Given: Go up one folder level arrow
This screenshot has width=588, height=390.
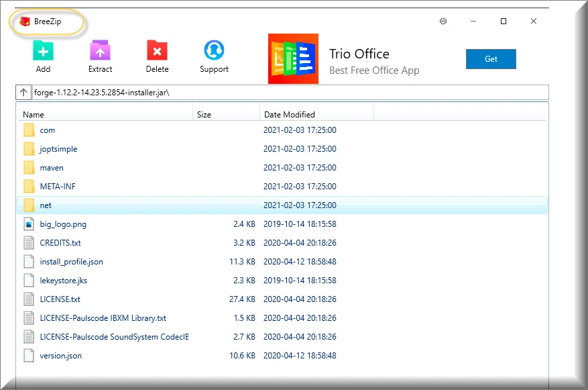Looking at the screenshot, I should pos(23,93).
